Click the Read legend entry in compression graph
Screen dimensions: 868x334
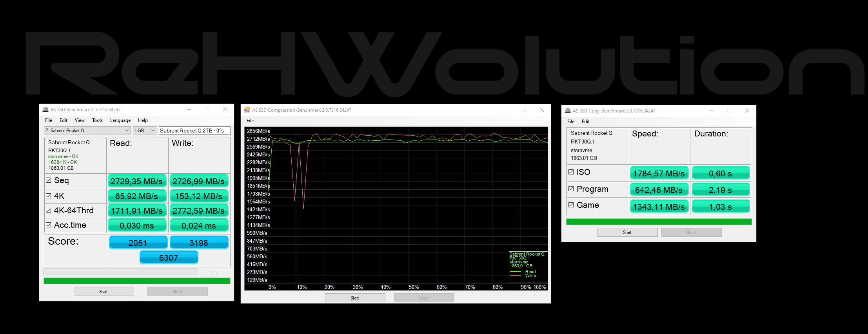(x=530, y=272)
